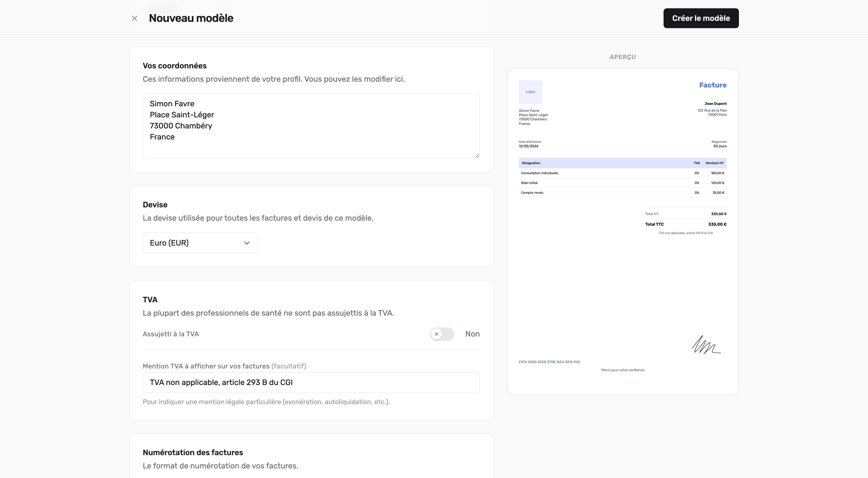868x478 pixels.
Task: Click Merci pour votre confiance text
Action: tap(622, 370)
